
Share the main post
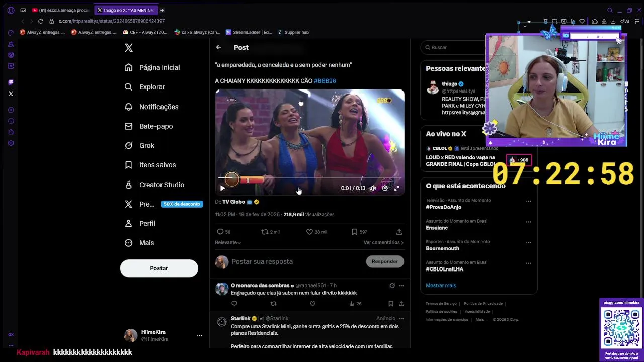point(399,232)
